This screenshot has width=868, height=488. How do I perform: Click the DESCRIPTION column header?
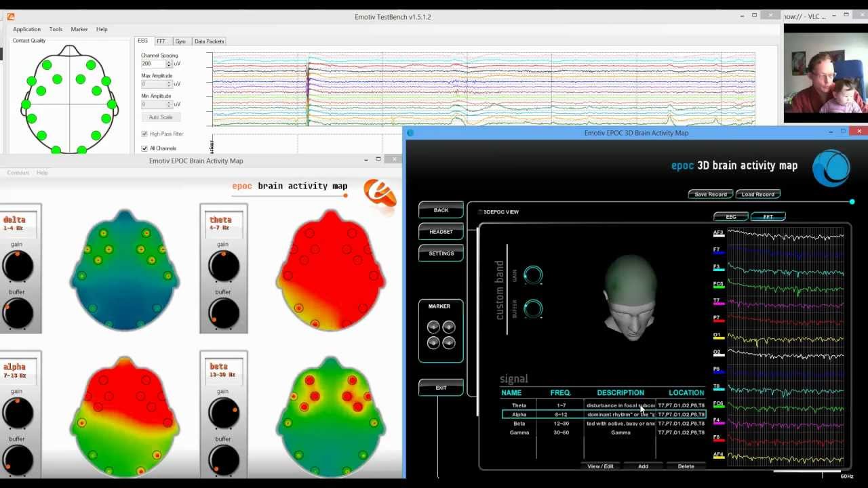pyautogui.click(x=620, y=392)
